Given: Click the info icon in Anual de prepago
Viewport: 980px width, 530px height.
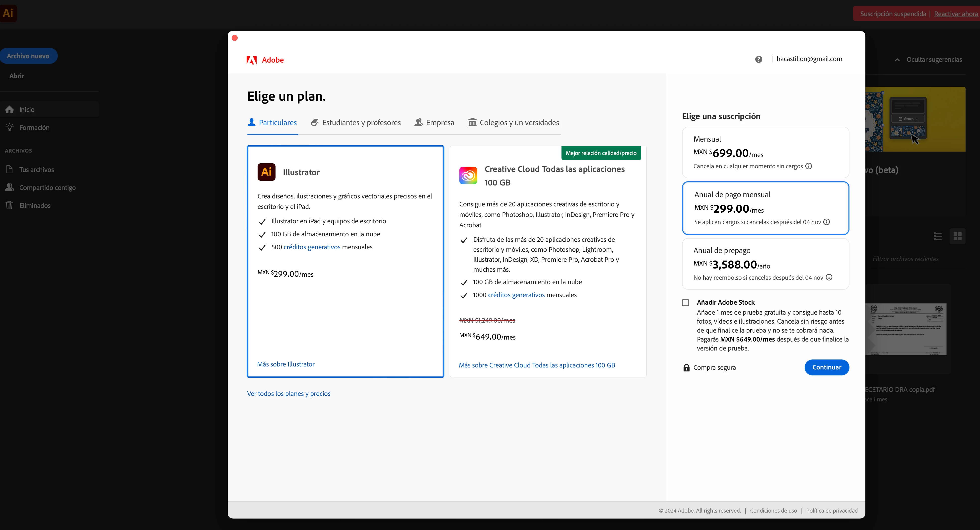Looking at the screenshot, I should coord(829,277).
